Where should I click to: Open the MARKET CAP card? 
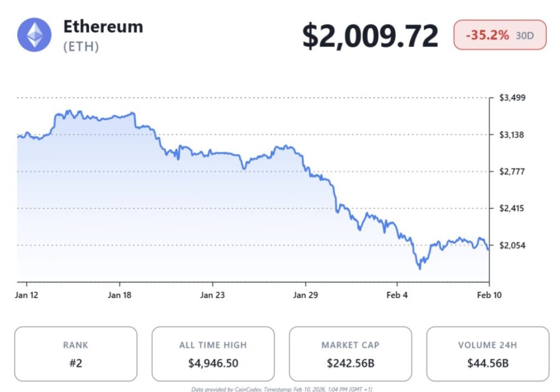tap(350, 354)
